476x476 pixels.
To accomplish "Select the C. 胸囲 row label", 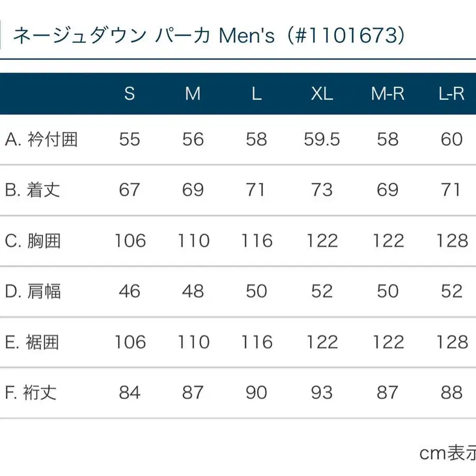I will click(33, 241).
